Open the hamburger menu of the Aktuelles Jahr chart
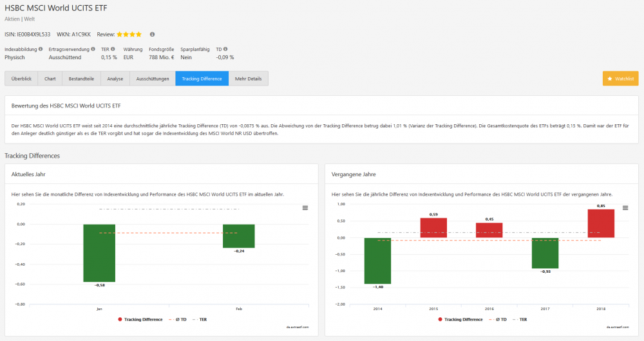 [305, 207]
